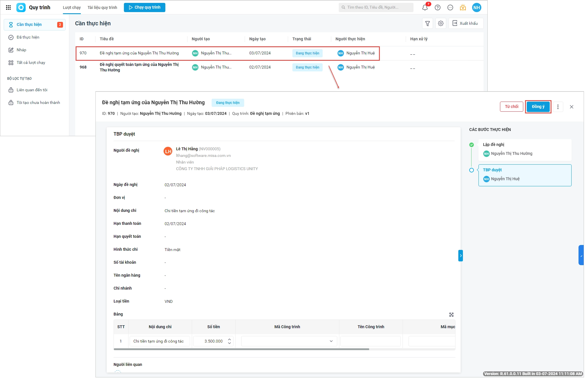The width and height of the screenshot is (588, 380).
Task: Select the TBP duyệt step card
Action: pyautogui.click(x=525, y=175)
